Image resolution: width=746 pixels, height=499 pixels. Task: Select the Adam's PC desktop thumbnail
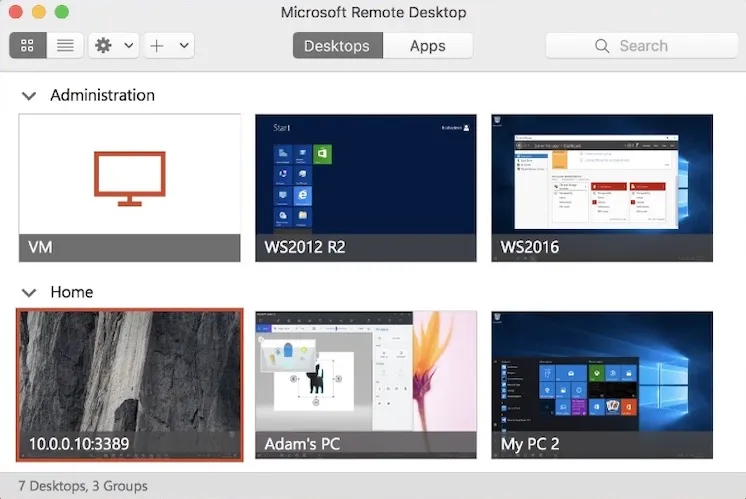click(366, 385)
